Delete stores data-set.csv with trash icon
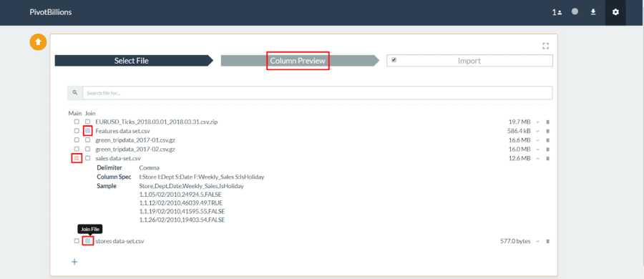This screenshot has height=279, width=644. click(547, 241)
